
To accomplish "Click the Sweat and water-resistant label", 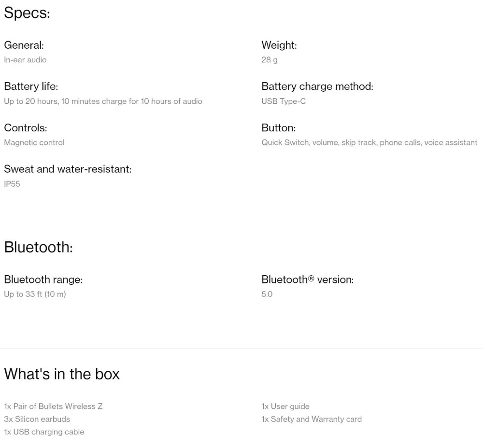I will [x=68, y=169].
